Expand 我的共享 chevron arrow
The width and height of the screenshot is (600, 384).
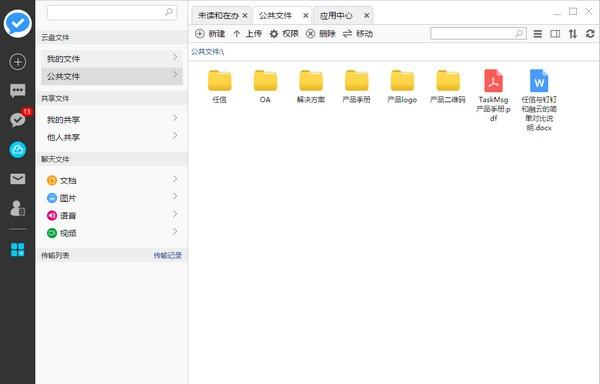[x=175, y=118]
